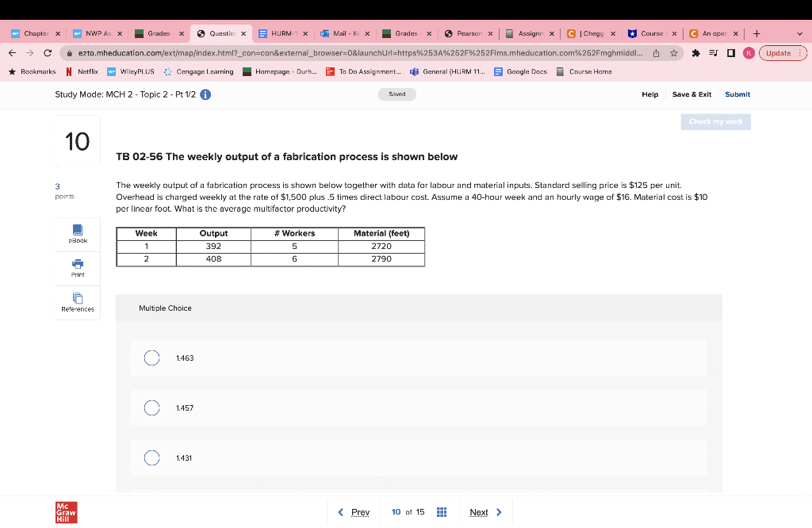
Task: Select answer 1.463
Action: coord(151,358)
